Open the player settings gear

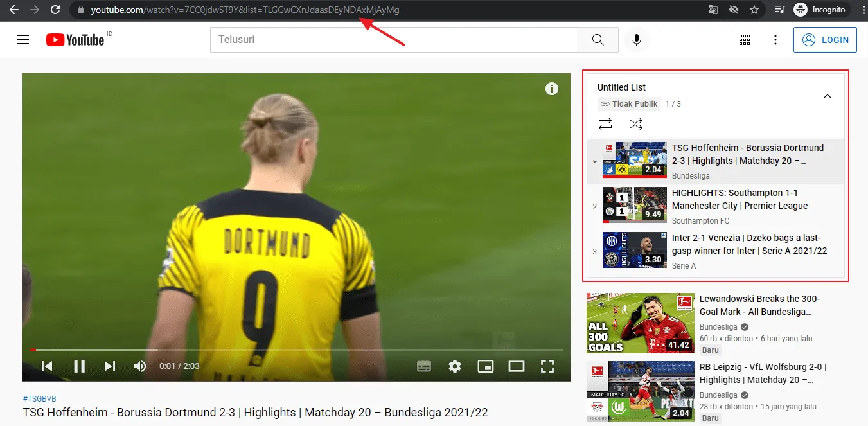(455, 366)
